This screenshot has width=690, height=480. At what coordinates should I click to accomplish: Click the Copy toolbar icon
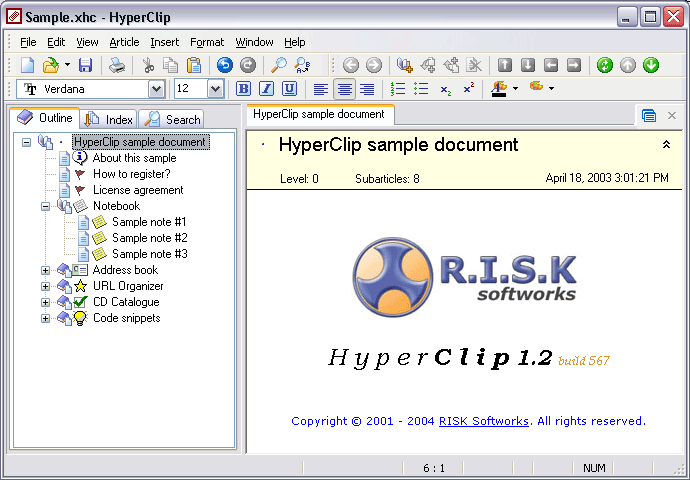[170, 65]
